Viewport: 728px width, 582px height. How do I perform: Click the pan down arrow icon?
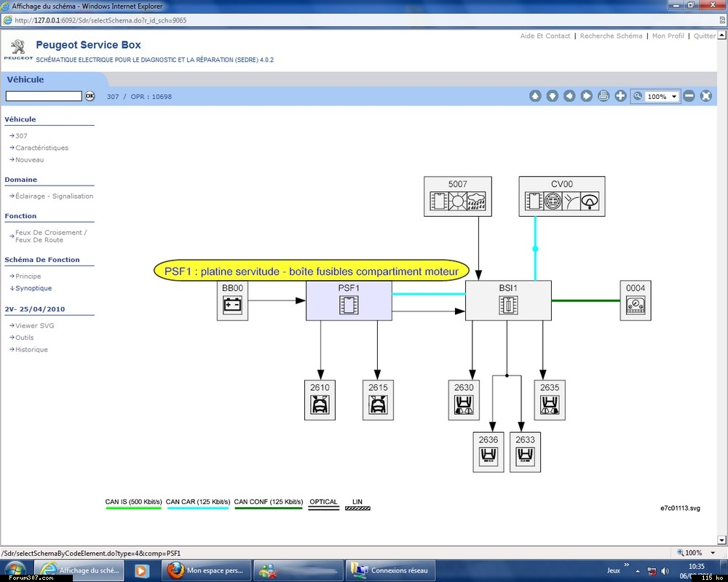(x=553, y=96)
